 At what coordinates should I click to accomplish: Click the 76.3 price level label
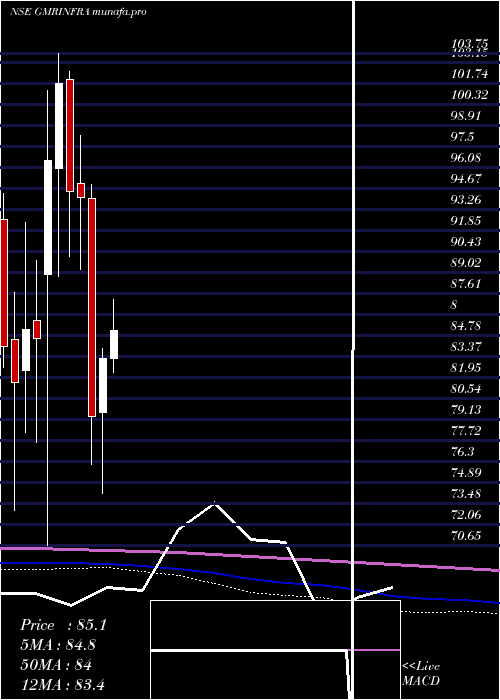click(x=463, y=452)
